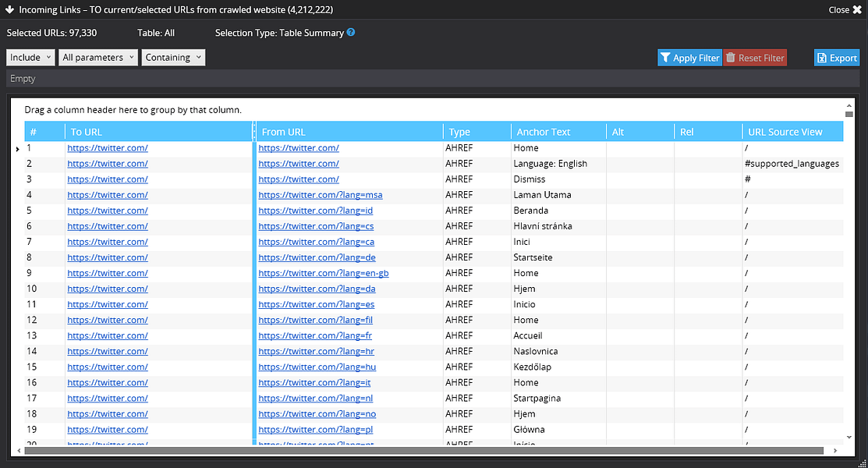Click the help icon beside Selection Type
Viewport: 868px width, 468px height.
pyautogui.click(x=351, y=33)
